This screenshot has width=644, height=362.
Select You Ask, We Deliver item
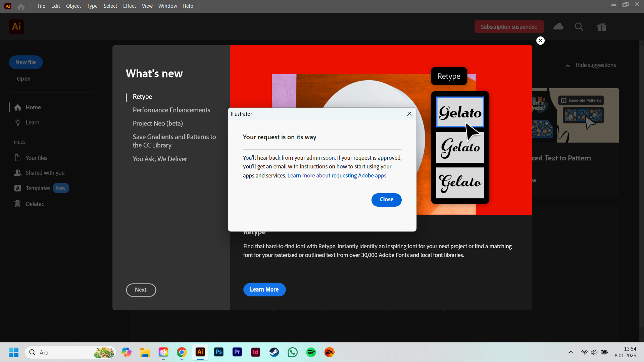(x=160, y=159)
